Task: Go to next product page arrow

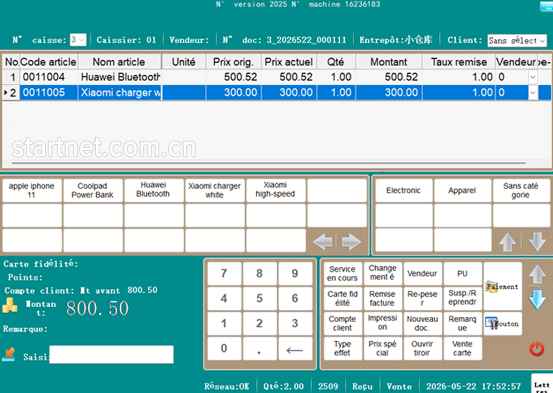Action: pos(351,242)
